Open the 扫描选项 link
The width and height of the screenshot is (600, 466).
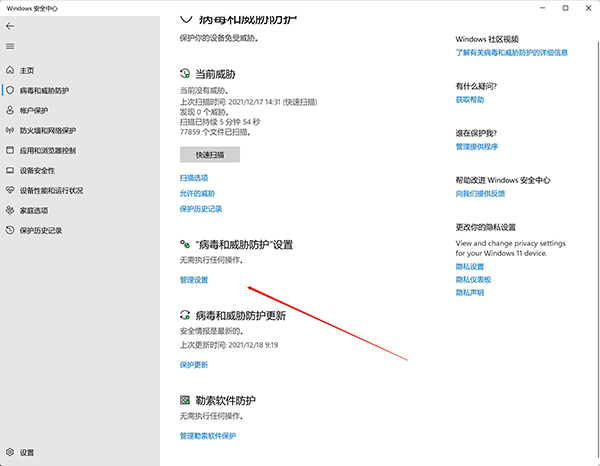194,178
